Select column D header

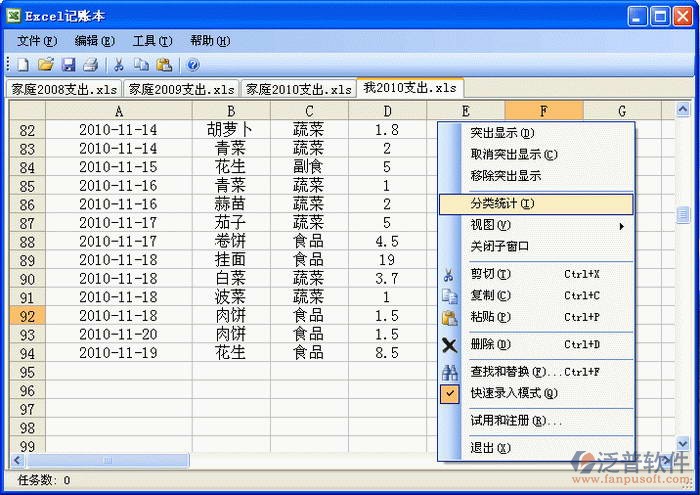tap(388, 111)
